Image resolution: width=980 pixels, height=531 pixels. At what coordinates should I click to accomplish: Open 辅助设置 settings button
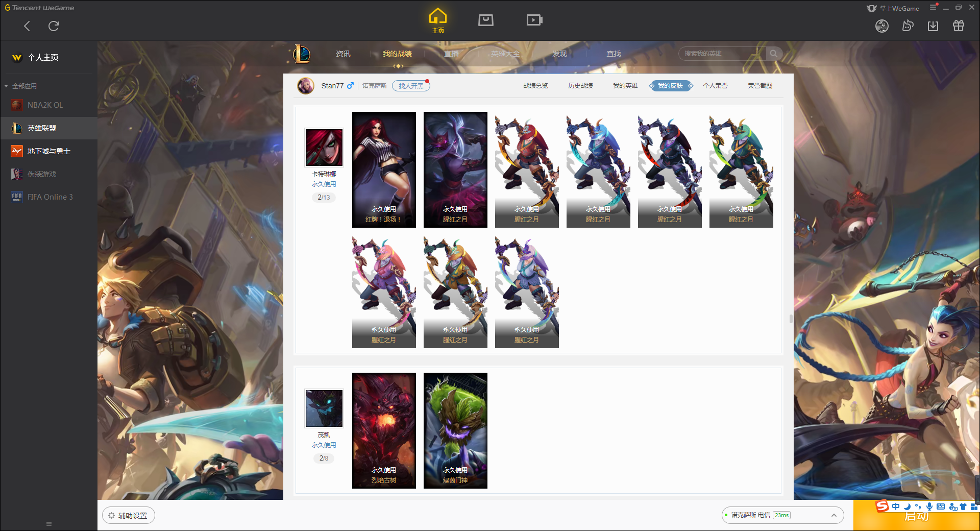(129, 516)
